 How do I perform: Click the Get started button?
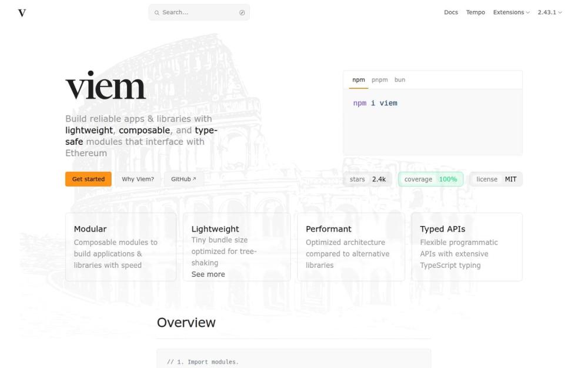coord(88,179)
